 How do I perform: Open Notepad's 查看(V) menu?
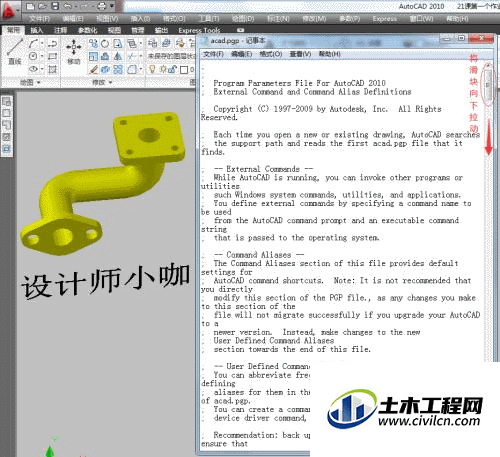coord(300,54)
